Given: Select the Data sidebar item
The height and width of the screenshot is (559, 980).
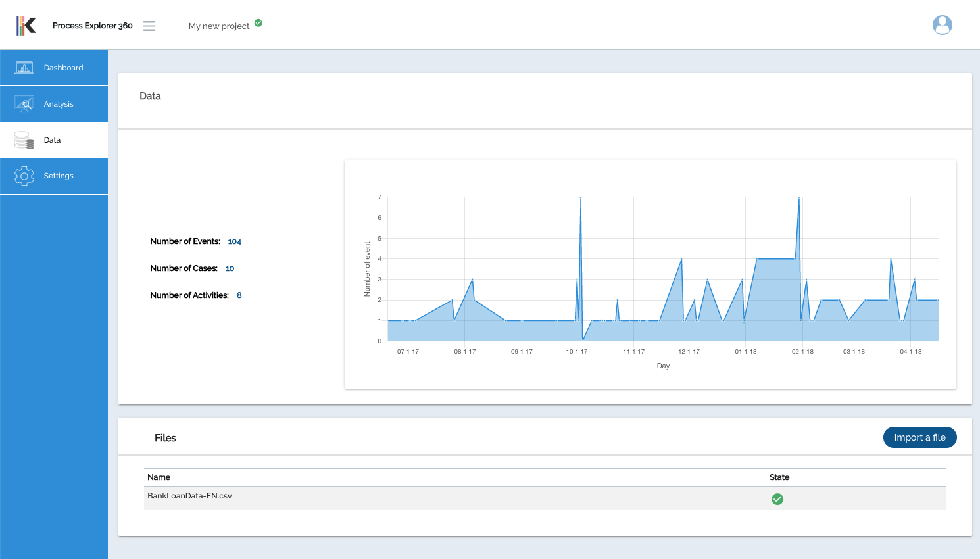Looking at the screenshot, I should [x=54, y=140].
